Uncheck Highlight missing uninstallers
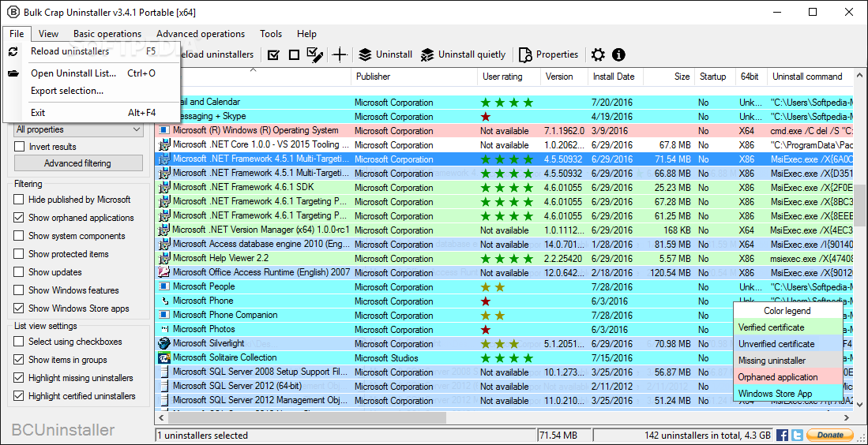868x445 pixels. [20, 378]
